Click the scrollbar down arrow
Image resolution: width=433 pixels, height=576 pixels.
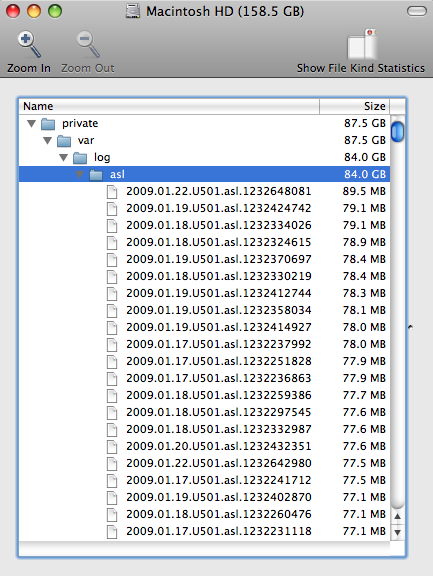397,532
